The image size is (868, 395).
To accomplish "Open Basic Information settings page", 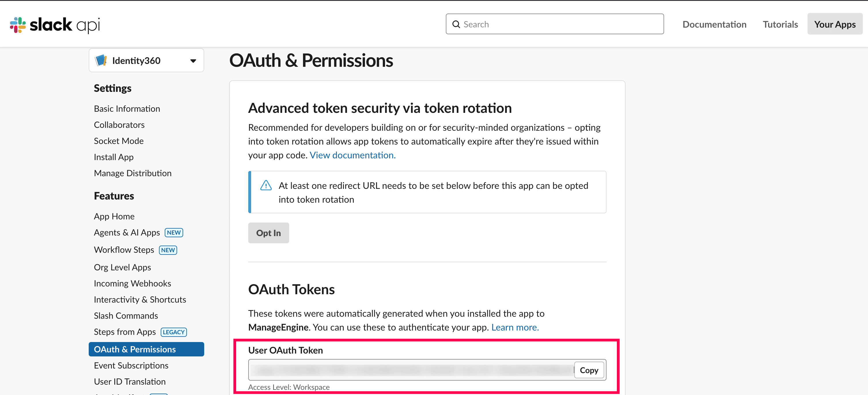I will (x=127, y=109).
